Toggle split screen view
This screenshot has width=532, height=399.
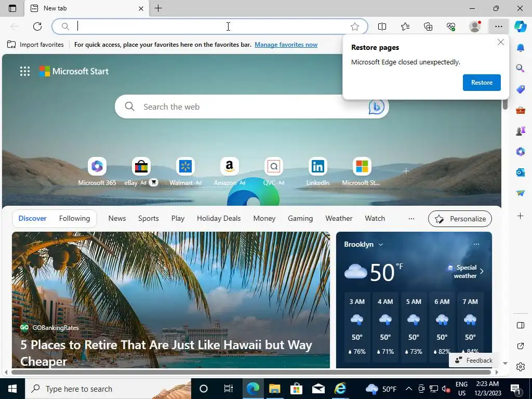coord(382,26)
